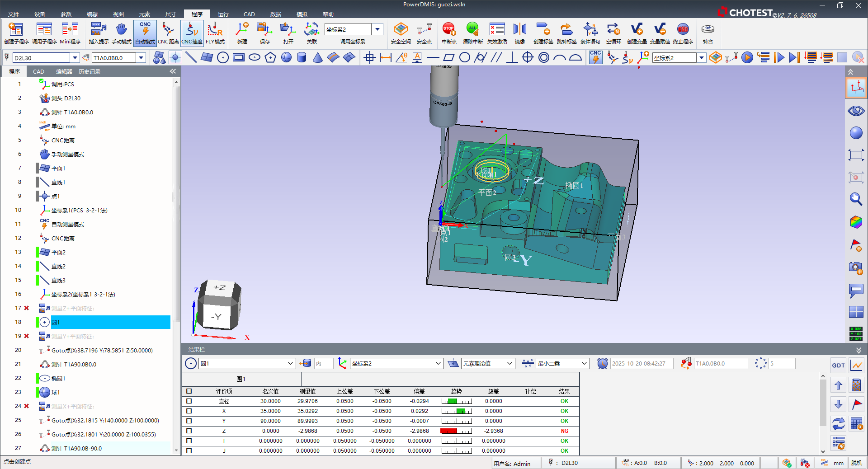The height and width of the screenshot is (469, 868).
Task: Click the parallelism tolerance icon
Action: pyautogui.click(x=496, y=57)
